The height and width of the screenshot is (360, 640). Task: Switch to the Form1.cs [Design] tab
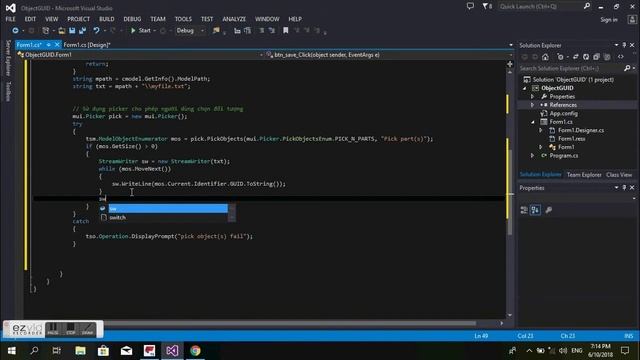pyautogui.click(x=87, y=45)
